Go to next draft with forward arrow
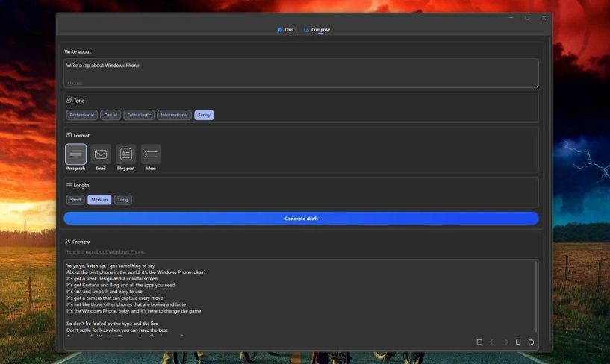Viewport: 610px width, 364px height. [505, 342]
